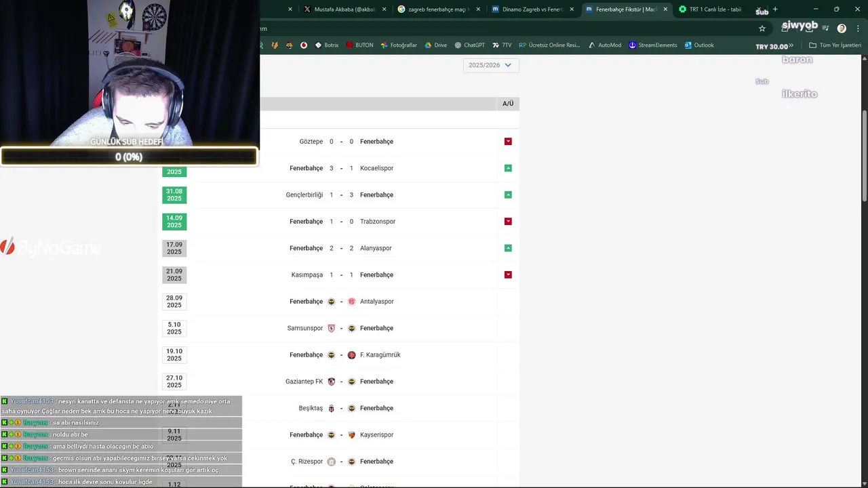The width and height of the screenshot is (868, 488).
Task: Open the ChatGPT bookmark
Action: [469, 45]
